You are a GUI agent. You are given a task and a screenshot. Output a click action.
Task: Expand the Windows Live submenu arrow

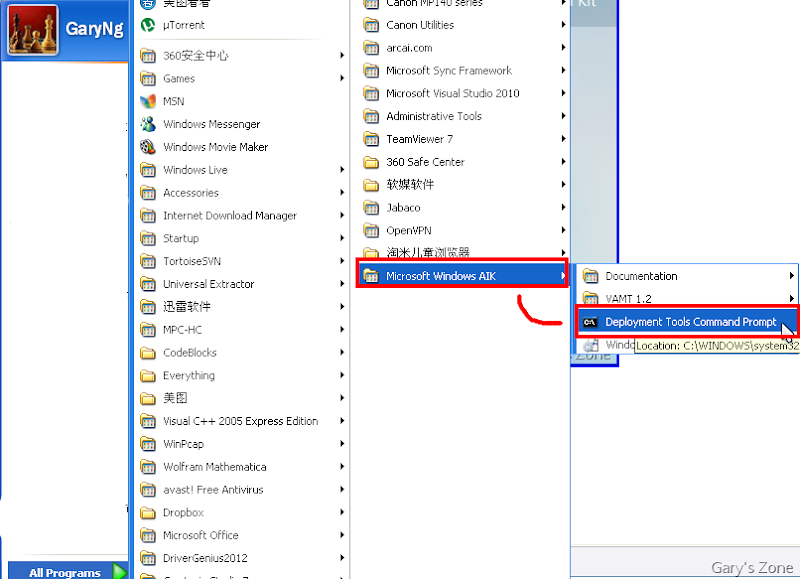[342, 169]
